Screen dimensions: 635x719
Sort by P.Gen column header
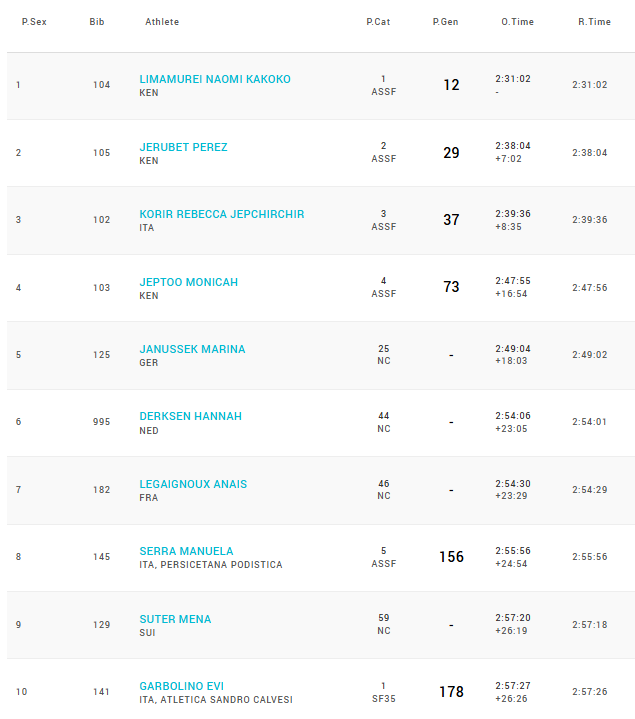445,22
